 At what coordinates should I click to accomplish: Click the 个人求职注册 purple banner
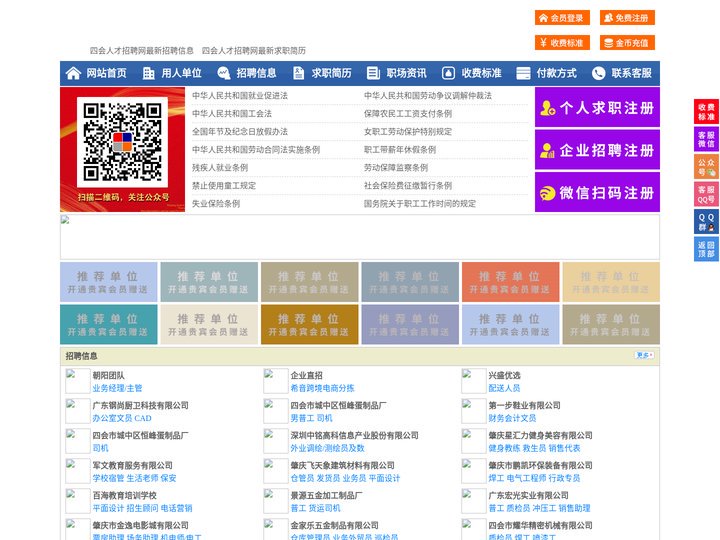tap(597, 107)
